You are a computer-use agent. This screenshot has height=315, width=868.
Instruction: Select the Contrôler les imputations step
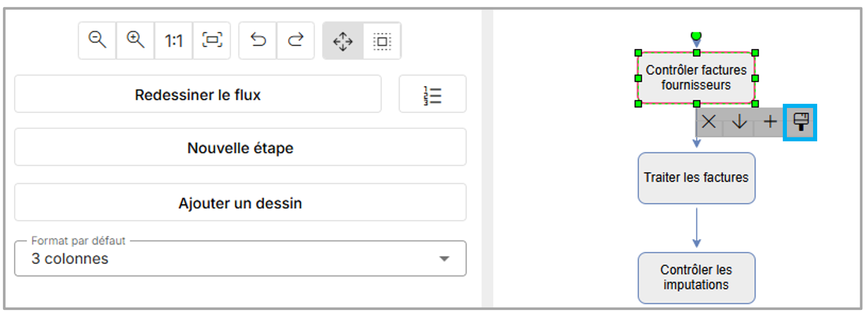[x=696, y=277]
